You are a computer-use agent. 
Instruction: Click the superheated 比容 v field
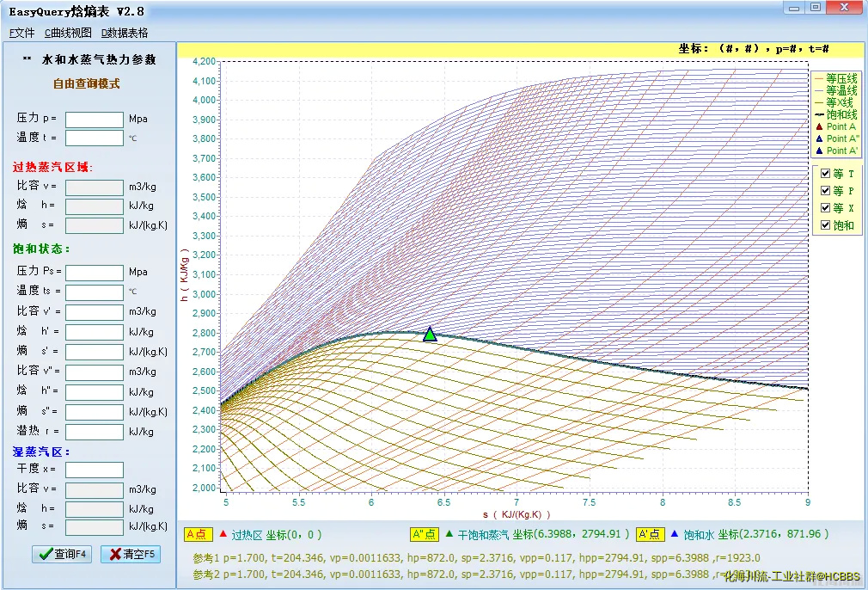click(95, 187)
